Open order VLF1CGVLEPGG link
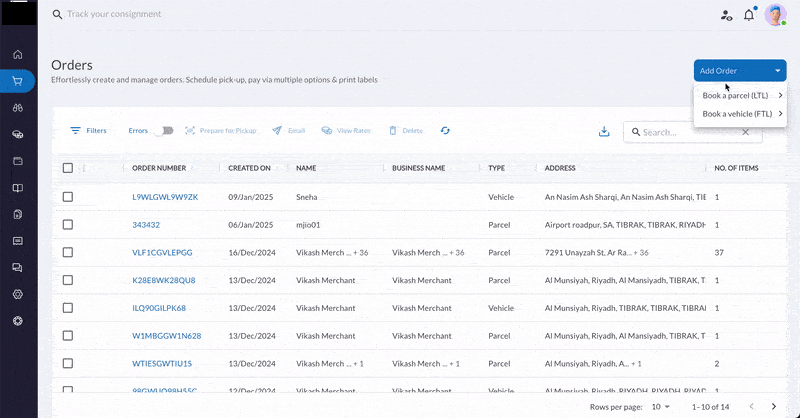 [162, 253]
